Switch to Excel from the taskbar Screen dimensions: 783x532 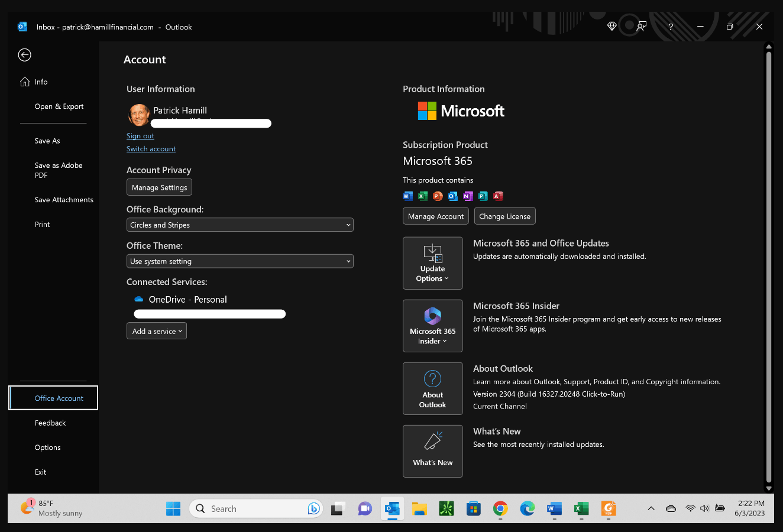581,508
